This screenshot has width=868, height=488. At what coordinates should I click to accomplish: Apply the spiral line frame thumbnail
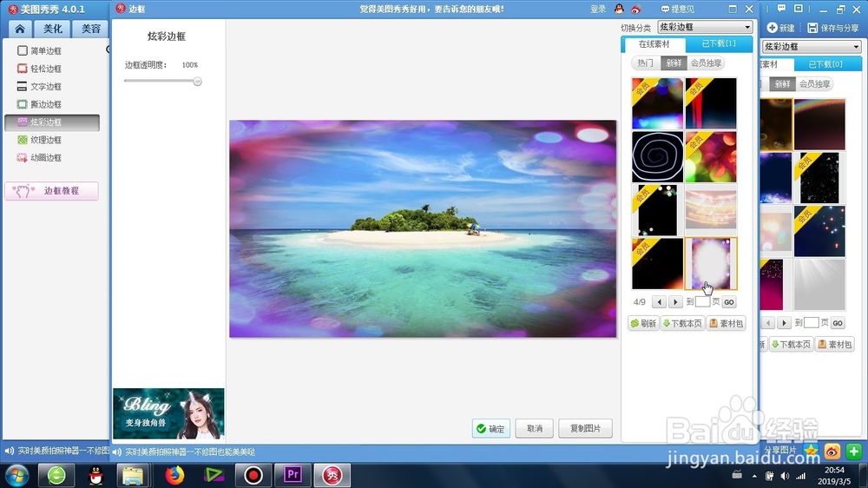click(x=658, y=157)
